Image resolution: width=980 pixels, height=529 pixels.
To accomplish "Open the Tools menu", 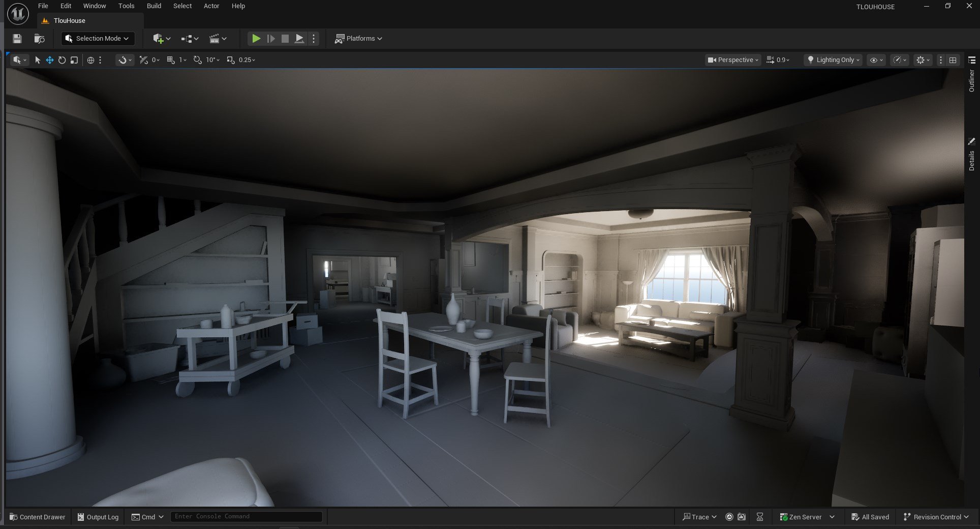I will (x=127, y=6).
